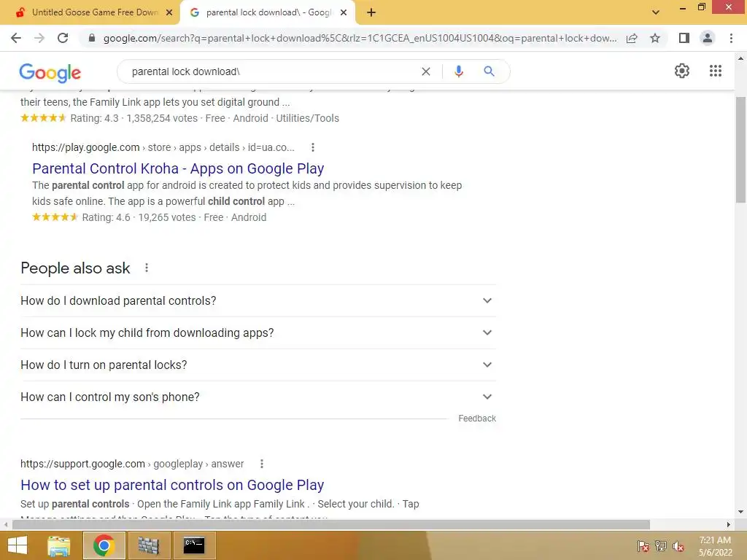Click the play.google.com result URL
Image resolution: width=747 pixels, height=560 pixels.
(163, 147)
